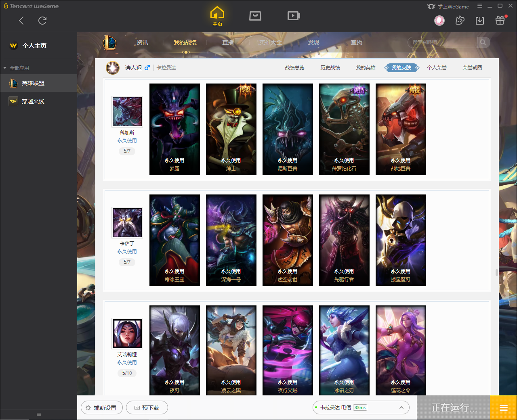Open the 莲花之令 skin card

(401, 350)
